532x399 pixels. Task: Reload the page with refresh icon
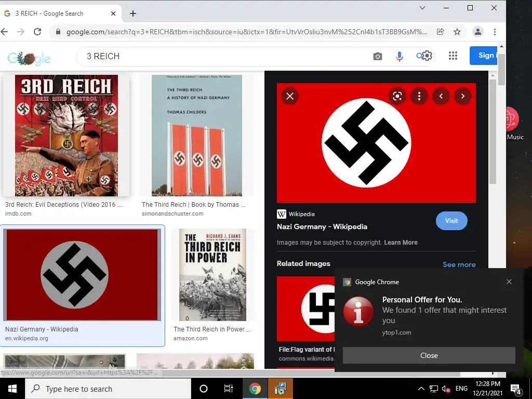pos(37,32)
